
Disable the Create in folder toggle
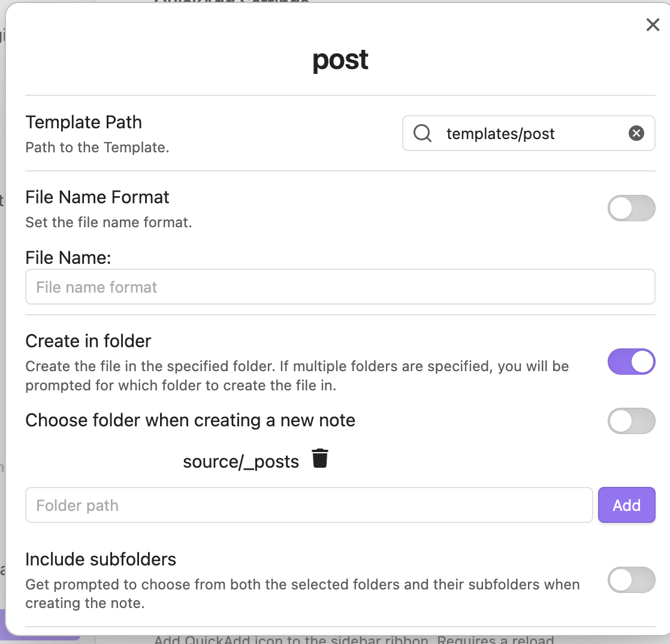[631, 362]
